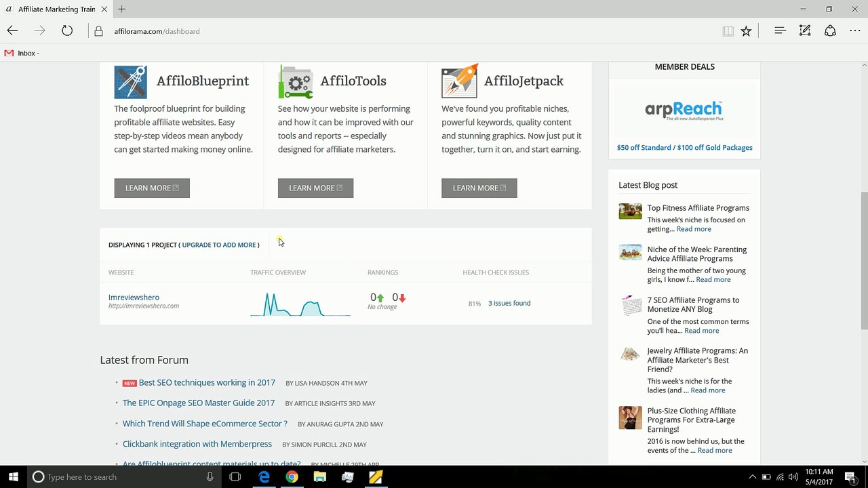Screen dimensions: 868x488
Task: Show hidden system tray icons
Action: pyautogui.click(x=752, y=477)
